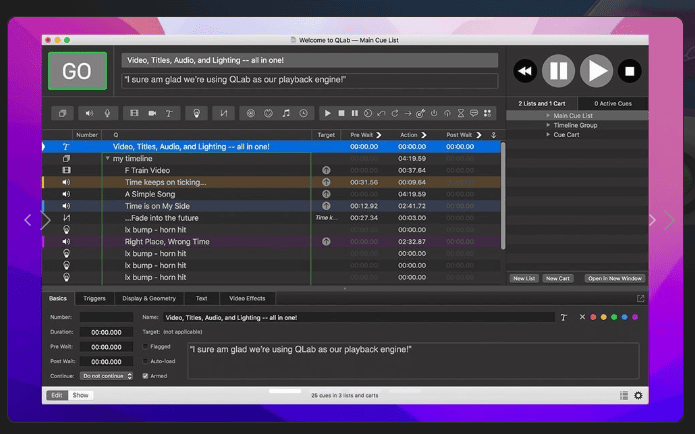Add a Devamp cue from toolbar

pos(394,113)
